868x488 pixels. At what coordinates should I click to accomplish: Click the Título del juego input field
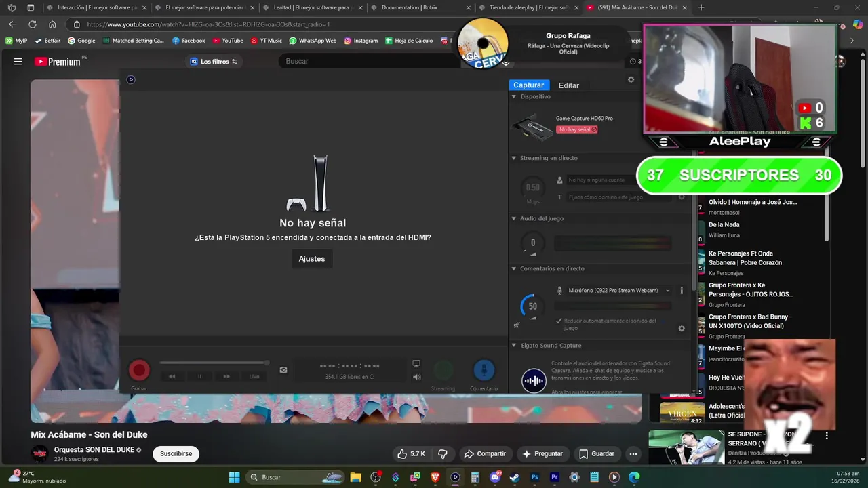[620, 197]
